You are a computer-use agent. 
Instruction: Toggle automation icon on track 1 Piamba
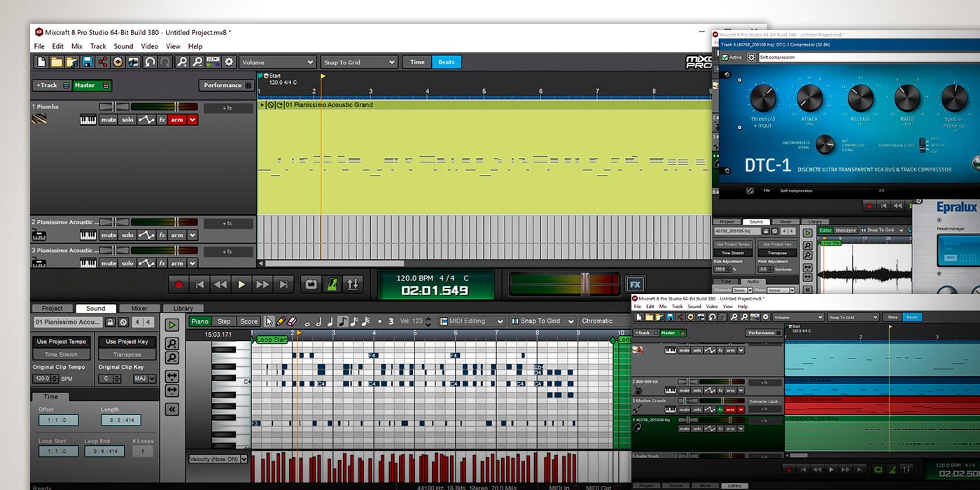point(146,120)
